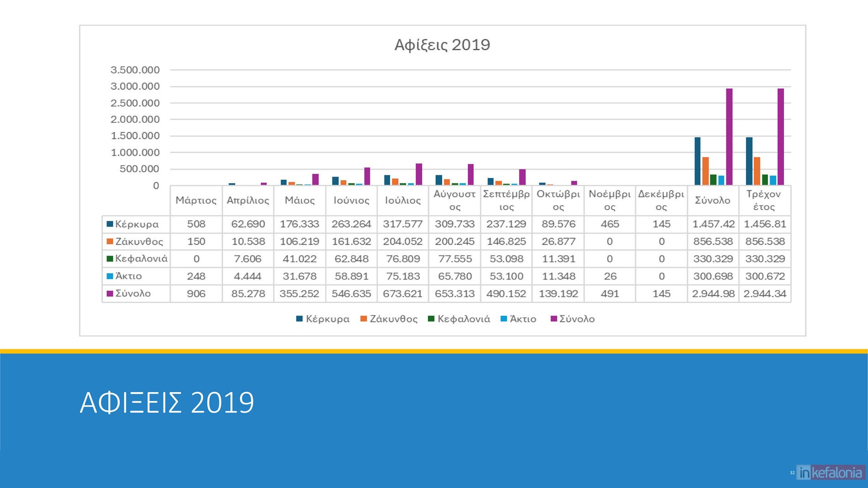Viewport: 868px width, 488px height.
Task: Click the Κέρκυρα legend swatch below the table
Action: 300,319
